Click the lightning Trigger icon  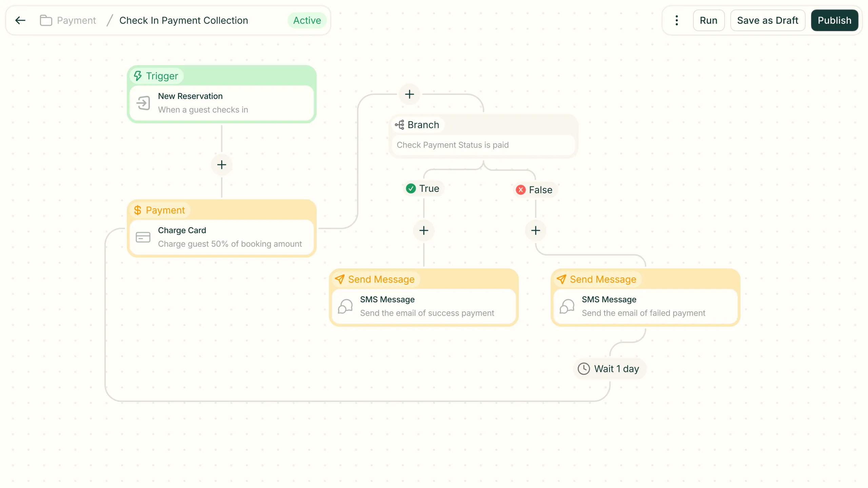tap(138, 76)
